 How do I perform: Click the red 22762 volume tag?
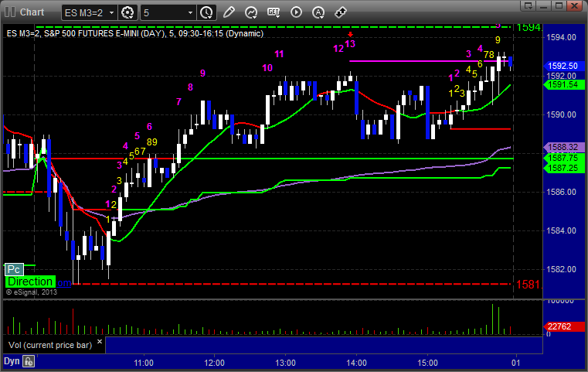pos(563,326)
